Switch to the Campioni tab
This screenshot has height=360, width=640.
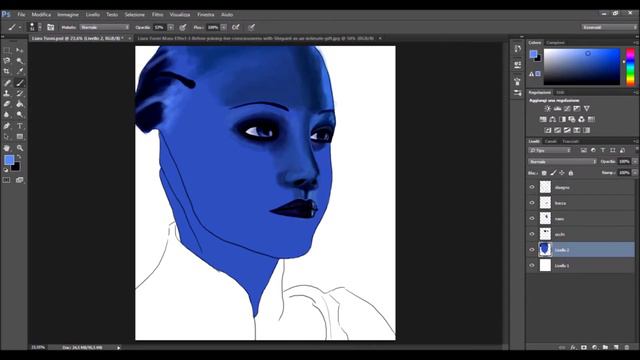[x=556, y=43]
